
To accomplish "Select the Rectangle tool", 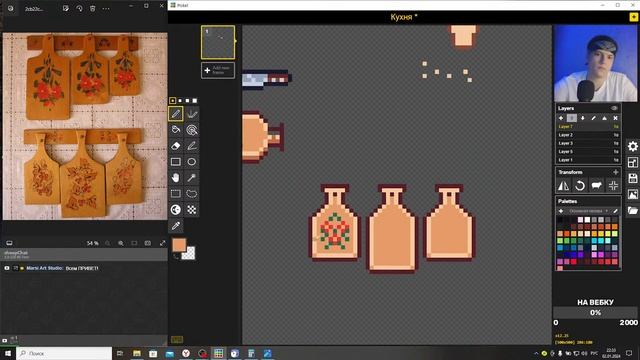I will (176, 162).
